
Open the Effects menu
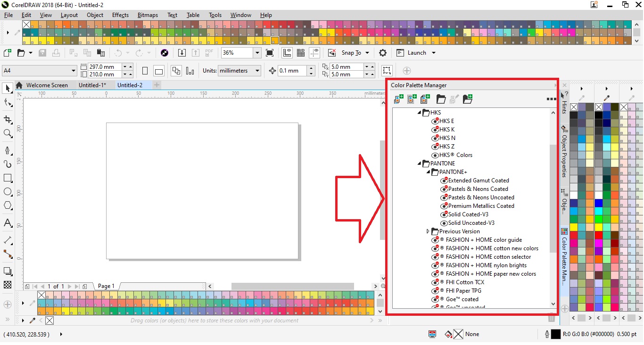click(x=120, y=15)
